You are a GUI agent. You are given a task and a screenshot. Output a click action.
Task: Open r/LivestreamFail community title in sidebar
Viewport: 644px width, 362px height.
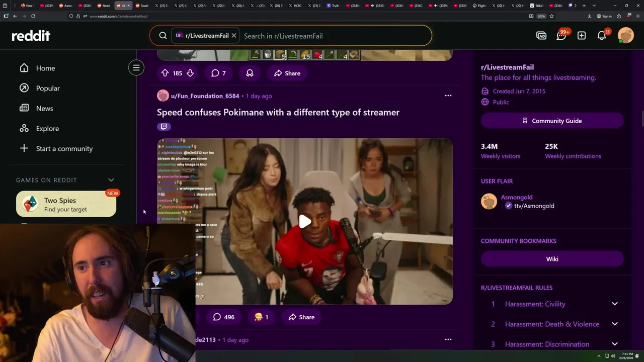click(x=507, y=67)
